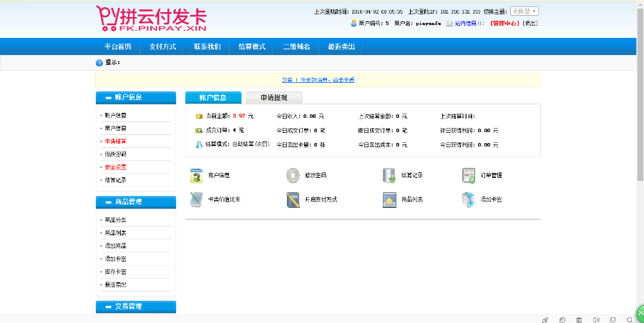Open 结算模式 in the blue navigation bar
This screenshot has height=323, width=644.
(x=252, y=46)
